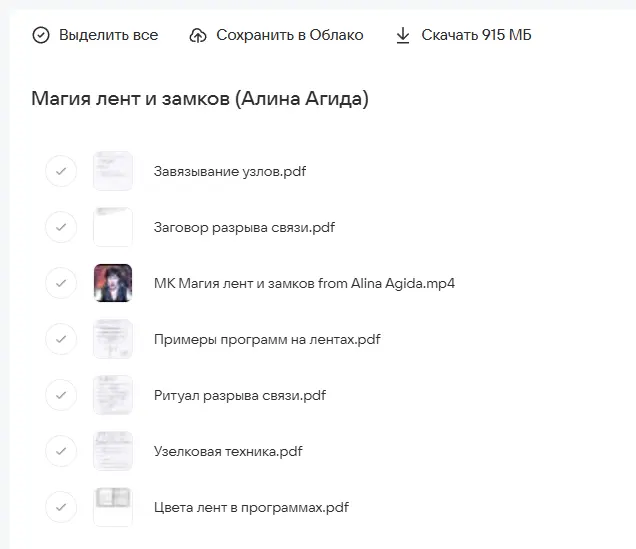Check Примеры программ на лентах.pdf checkbox
The height and width of the screenshot is (549, 636).
(x=61, y=339)
